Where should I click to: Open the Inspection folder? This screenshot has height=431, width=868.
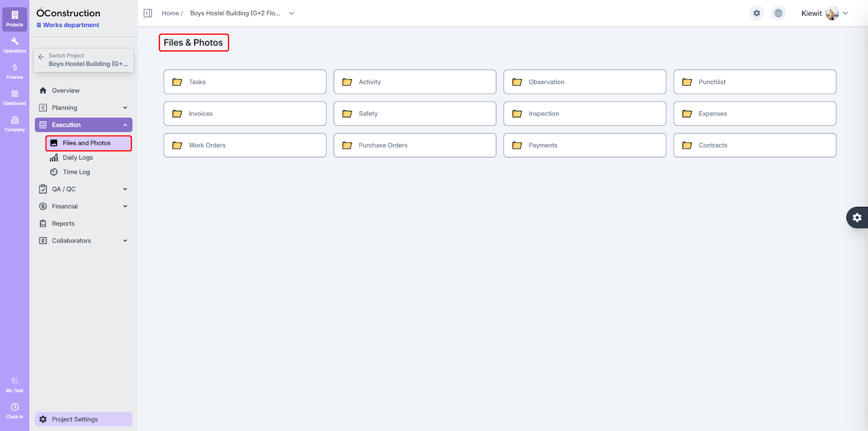coord(585,113)
